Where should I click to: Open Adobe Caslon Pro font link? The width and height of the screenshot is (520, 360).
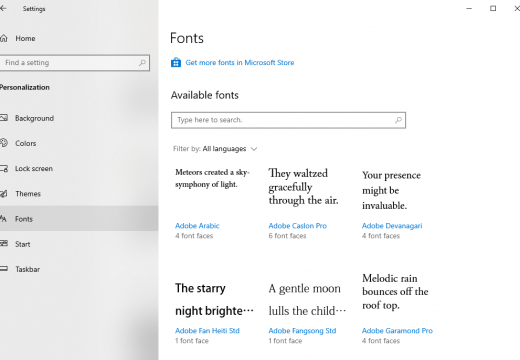tap(298, 226)
